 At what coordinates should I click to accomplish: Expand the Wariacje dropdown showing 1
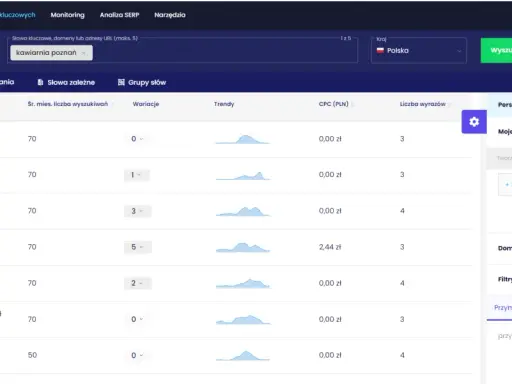[x=137, y=175]
